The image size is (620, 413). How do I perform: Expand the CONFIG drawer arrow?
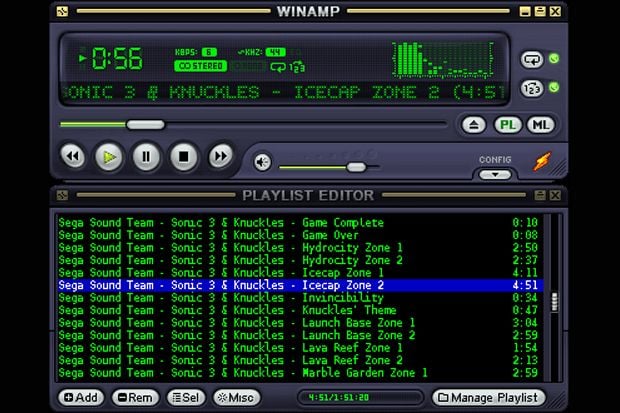[x=495, y=174]
